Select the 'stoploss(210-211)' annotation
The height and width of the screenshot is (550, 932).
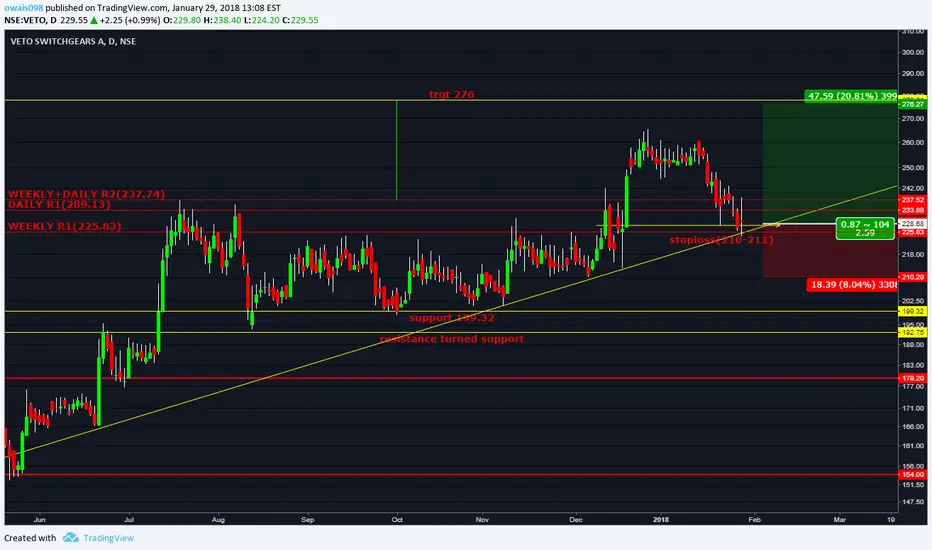[721, 240]
